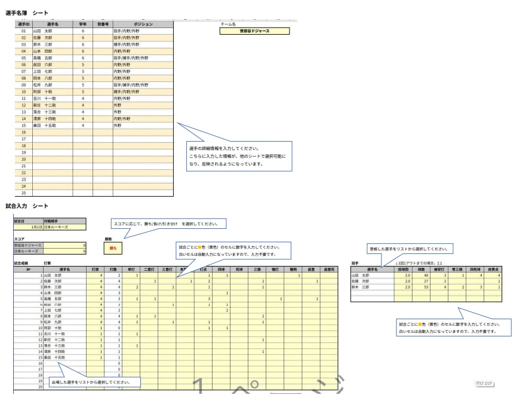This screenshot has height=401, width=532.
Task: Click roster name cell 吉川 十一助
Action: click(53, 99)
